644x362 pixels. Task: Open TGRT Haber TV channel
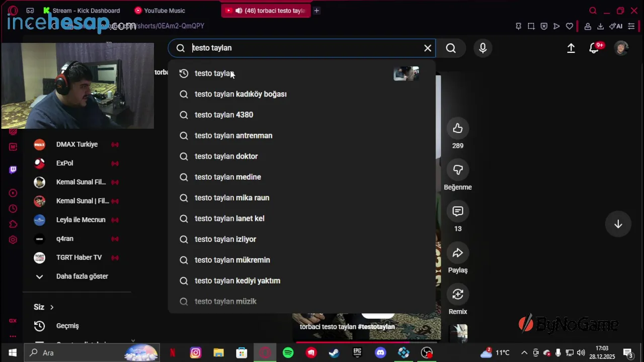76,257
